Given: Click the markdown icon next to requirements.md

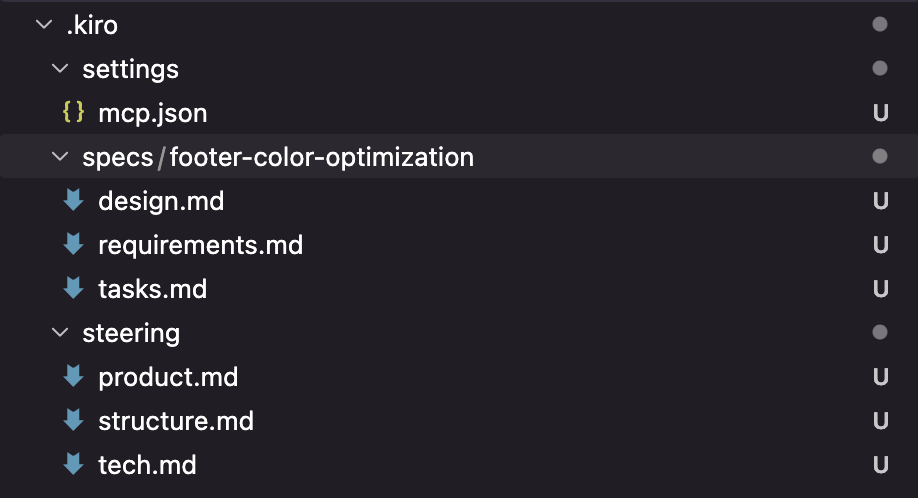Looking at the screenshot, I should click(73, 244).
